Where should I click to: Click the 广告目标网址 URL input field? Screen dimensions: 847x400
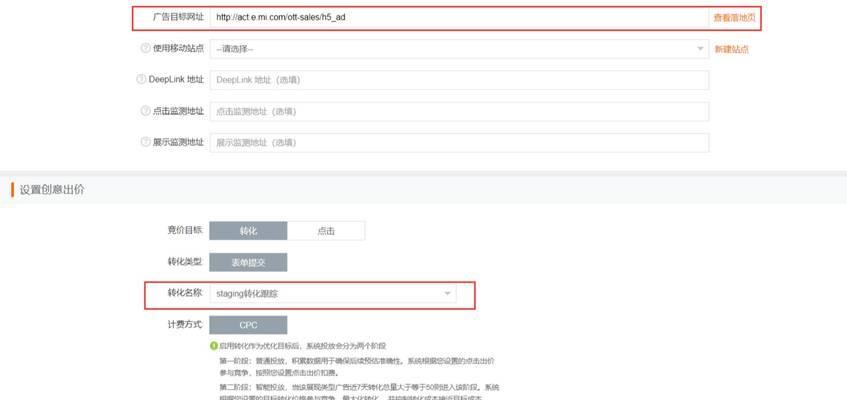(x=459, y=17)
